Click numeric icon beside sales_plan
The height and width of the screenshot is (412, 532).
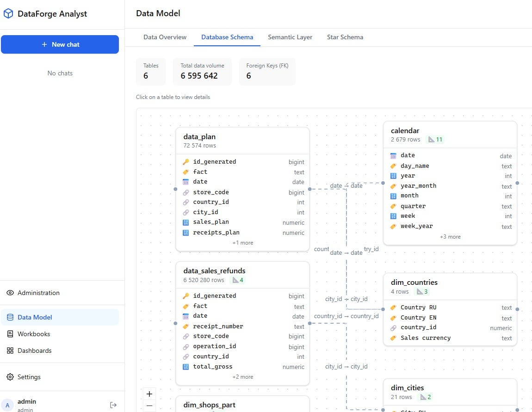click(x=186, y=222)
